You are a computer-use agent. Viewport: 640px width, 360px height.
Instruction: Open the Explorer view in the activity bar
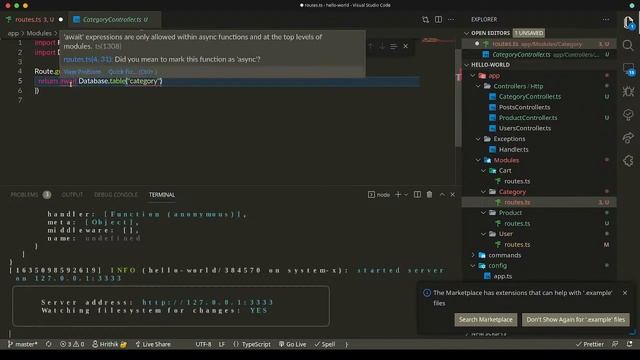pos(629,22)
